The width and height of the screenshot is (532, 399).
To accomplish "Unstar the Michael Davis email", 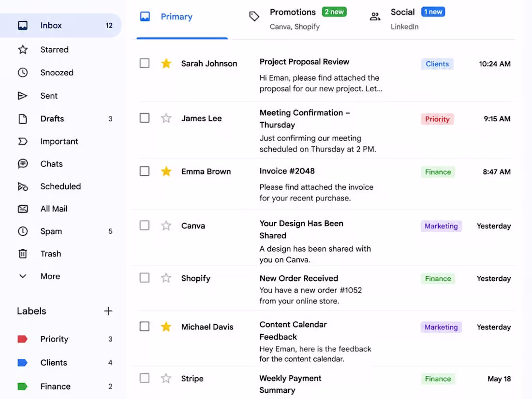I will 166,327.
